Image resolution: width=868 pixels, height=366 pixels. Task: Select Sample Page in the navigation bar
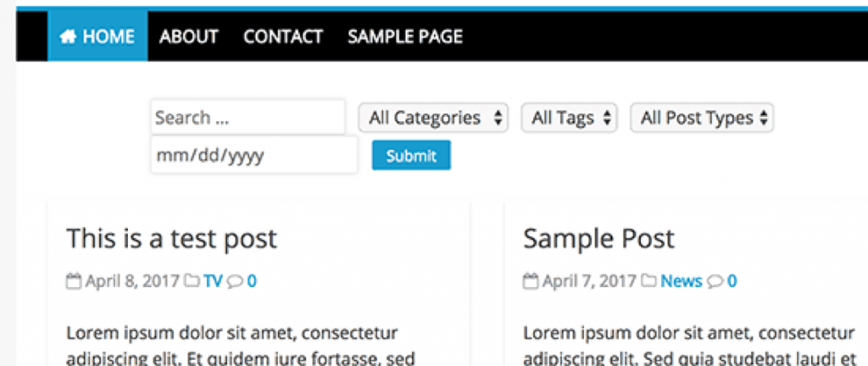[405, 37]
